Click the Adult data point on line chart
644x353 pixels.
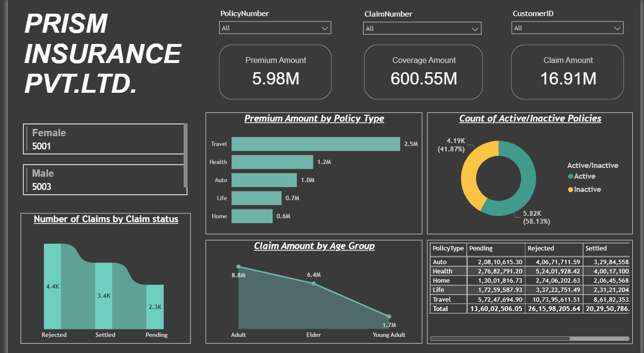[239, 267]
